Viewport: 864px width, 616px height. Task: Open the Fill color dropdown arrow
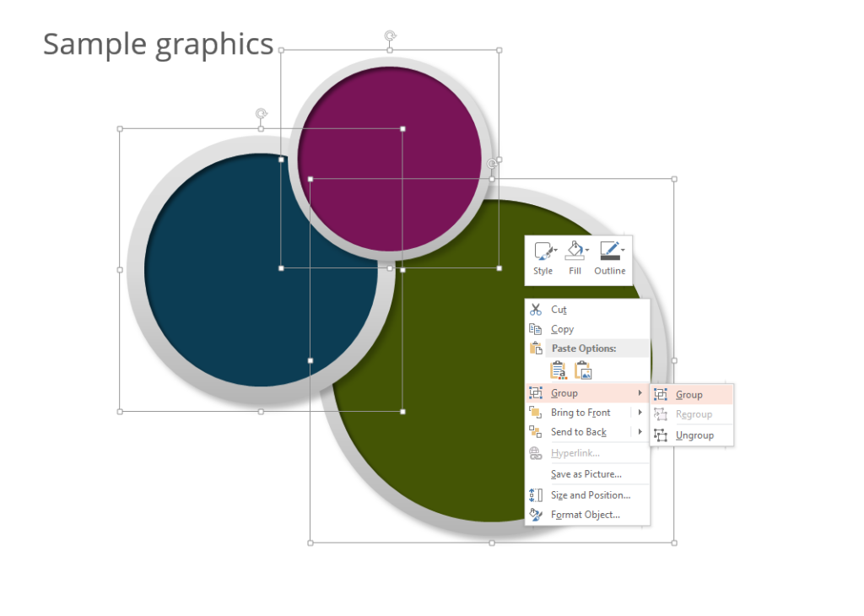click(x=587, y=250)
